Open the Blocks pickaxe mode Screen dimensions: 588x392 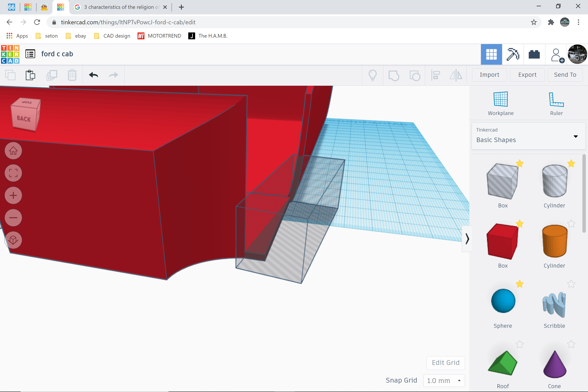513,55
